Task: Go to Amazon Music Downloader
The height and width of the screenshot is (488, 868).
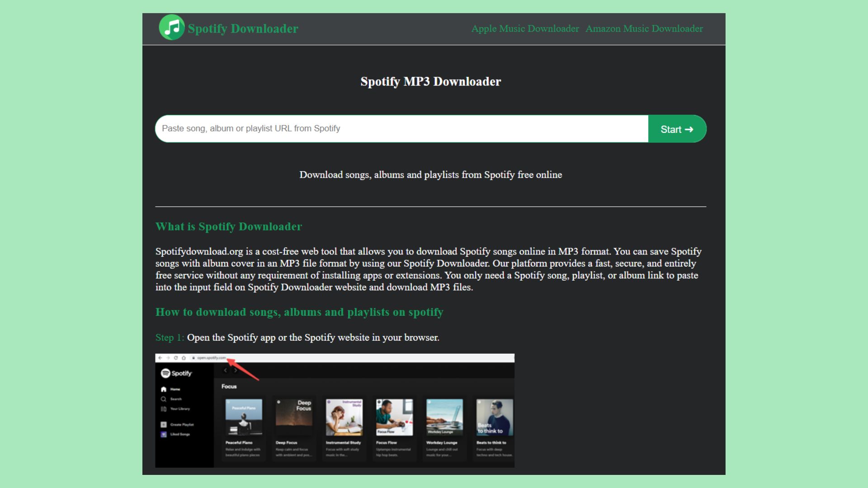Action: (x=644, y=28)
